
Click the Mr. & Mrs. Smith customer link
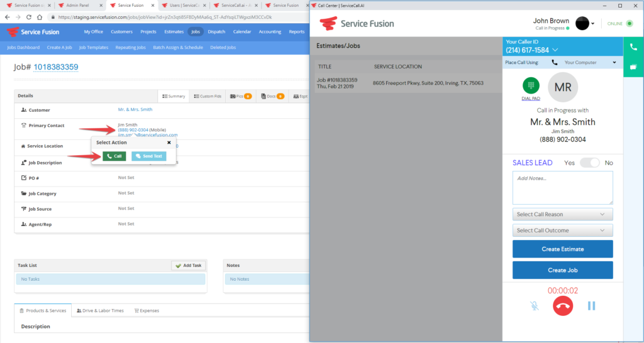pos(135,109)
